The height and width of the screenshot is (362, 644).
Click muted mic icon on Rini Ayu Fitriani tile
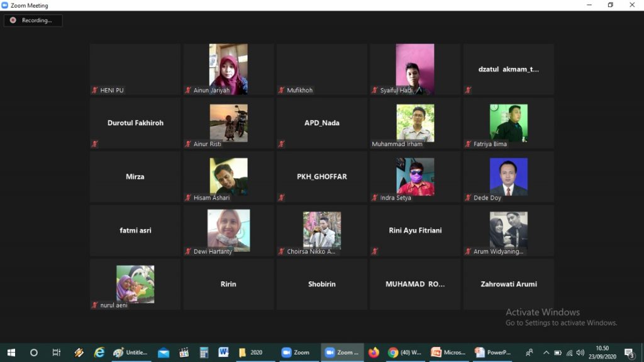click(375, 251)
